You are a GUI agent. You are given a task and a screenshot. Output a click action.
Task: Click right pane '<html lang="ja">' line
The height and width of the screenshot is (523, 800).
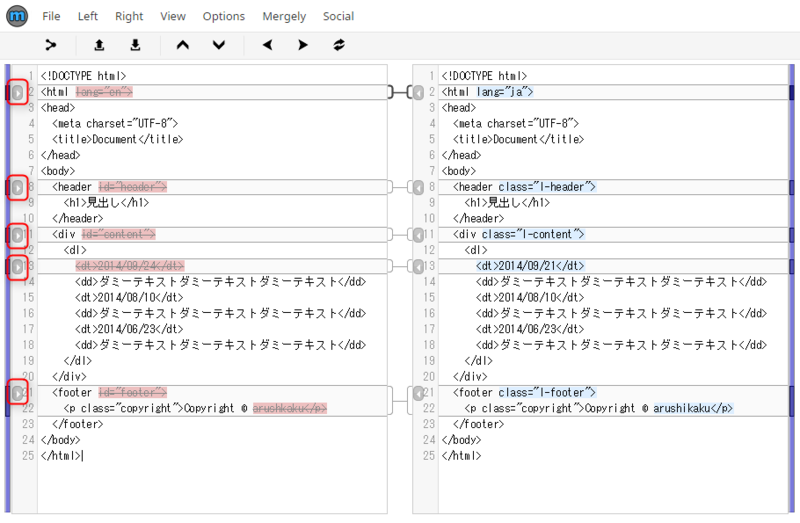tap(487, 92)
